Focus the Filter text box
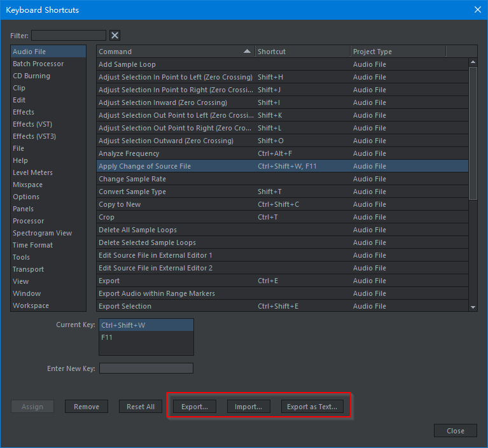Image resolution: width=488 pixels, height=448 pixels. tap(69, 36)
